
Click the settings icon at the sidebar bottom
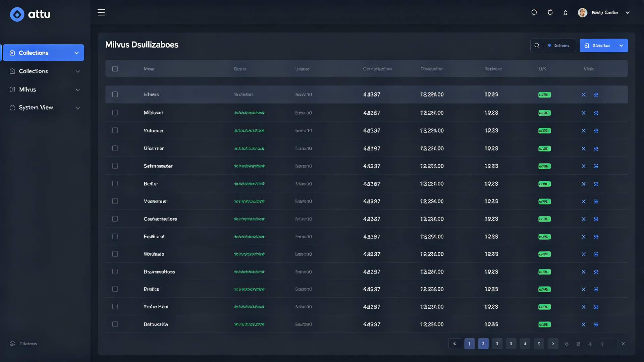(x=12, y=344)
